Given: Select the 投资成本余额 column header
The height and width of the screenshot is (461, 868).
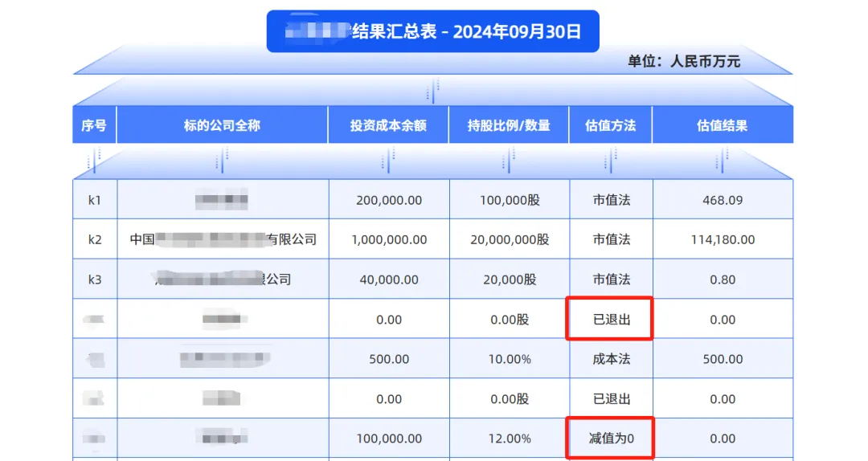Looking at the screenshot, I should pos(388,126).
